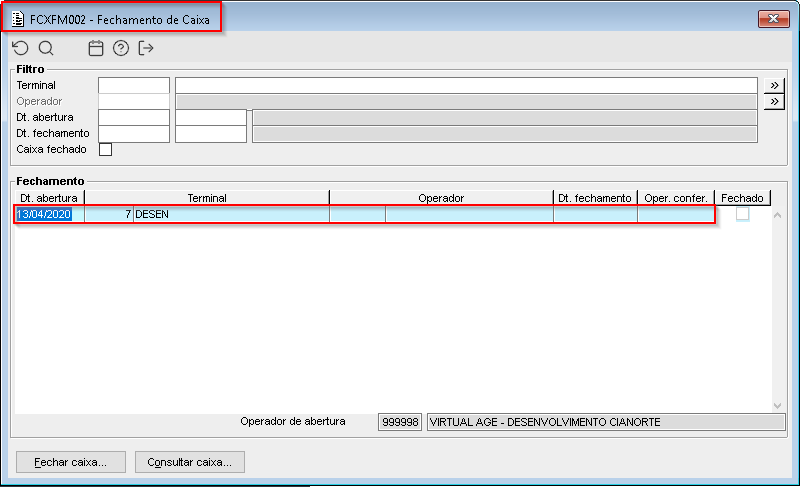Click the Terminal description input field
The image size is (800, 487).
pos(466,85)
